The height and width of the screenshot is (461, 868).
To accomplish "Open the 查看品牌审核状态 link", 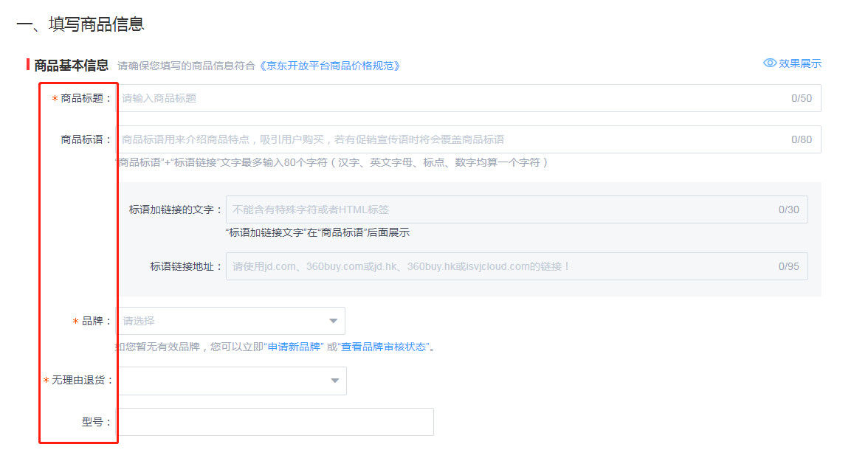I will click(x=383, y=347).
